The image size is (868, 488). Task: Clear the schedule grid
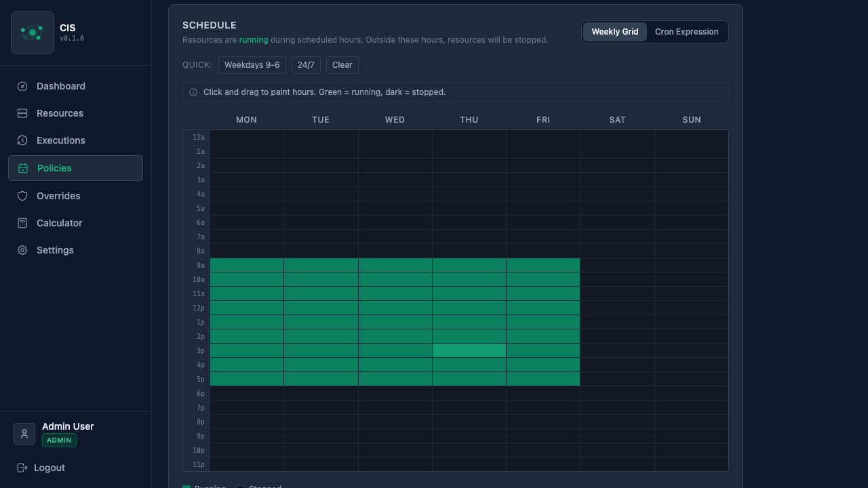(x=342, y=65)
